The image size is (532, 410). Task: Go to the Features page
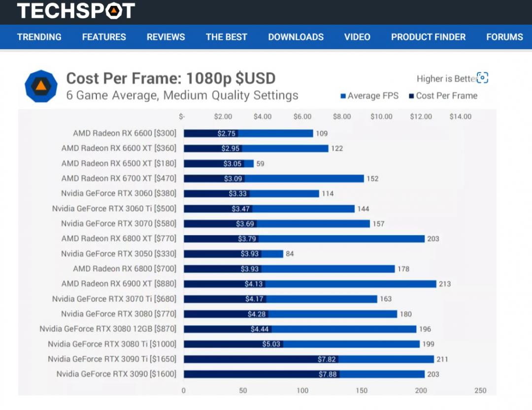pyautogui.click(x=104, y=37)
